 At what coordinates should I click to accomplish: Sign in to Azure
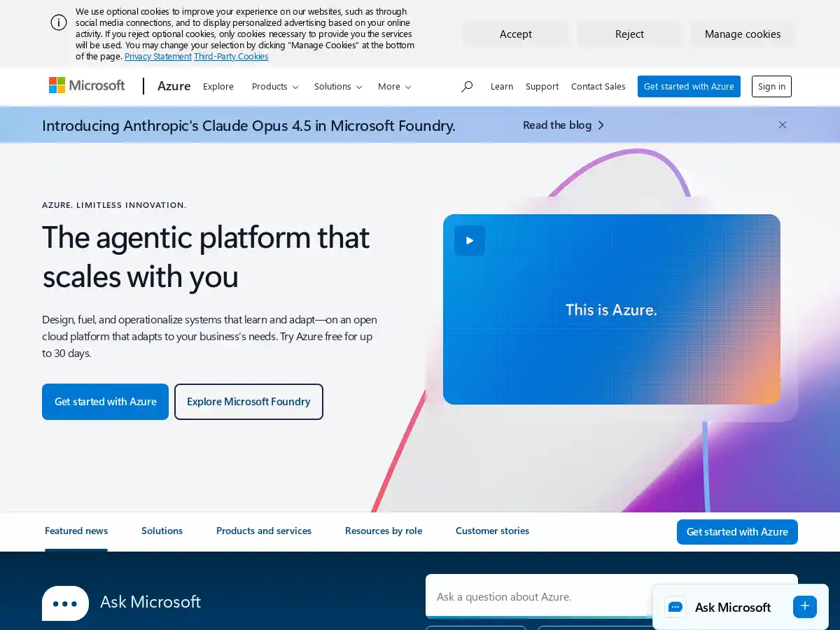click(x=771, y=86)
